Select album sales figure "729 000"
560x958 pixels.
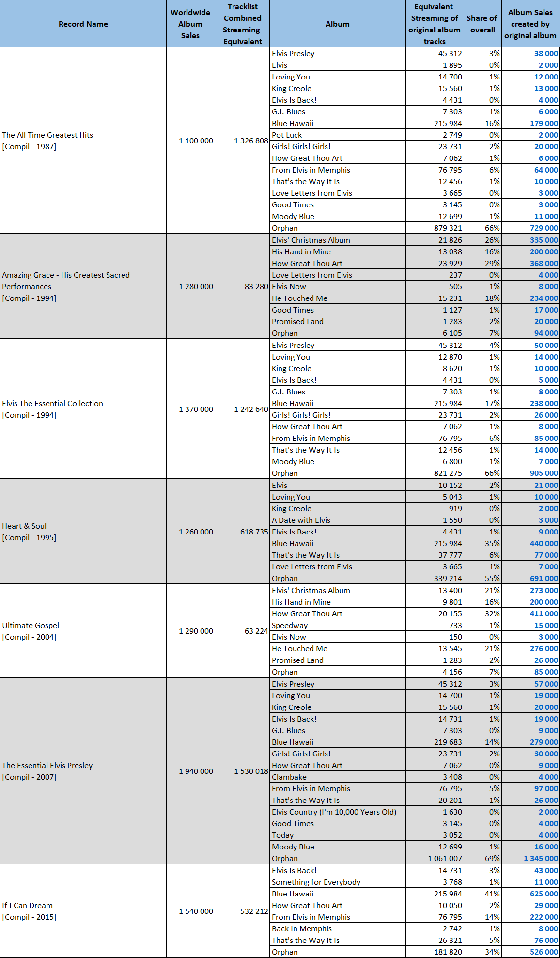tap(544, 228)
